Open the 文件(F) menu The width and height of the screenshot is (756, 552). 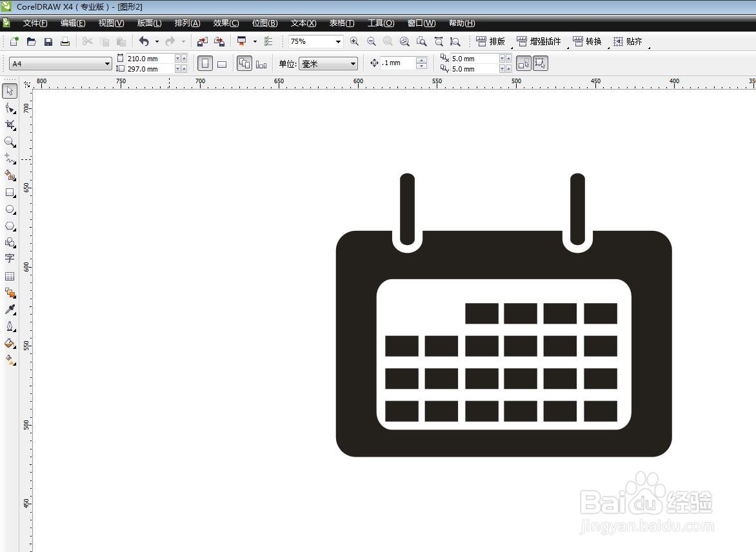(35, 23)
